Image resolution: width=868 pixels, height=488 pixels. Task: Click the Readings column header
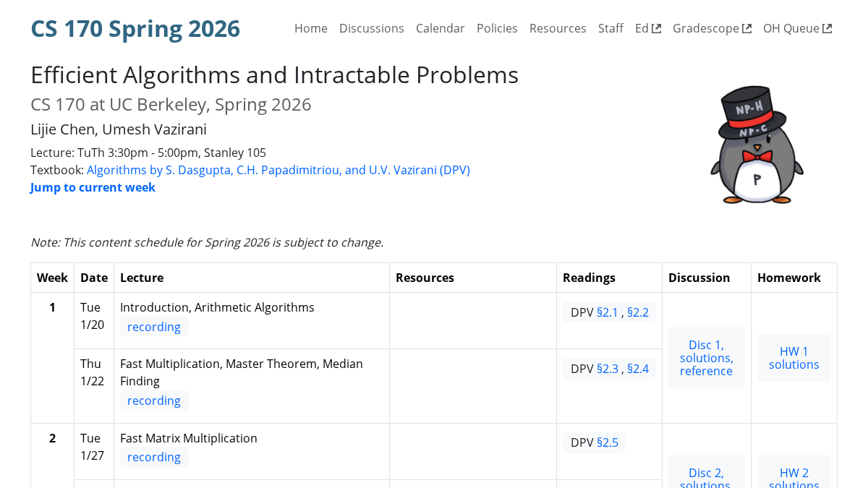[x=609, y=278]
